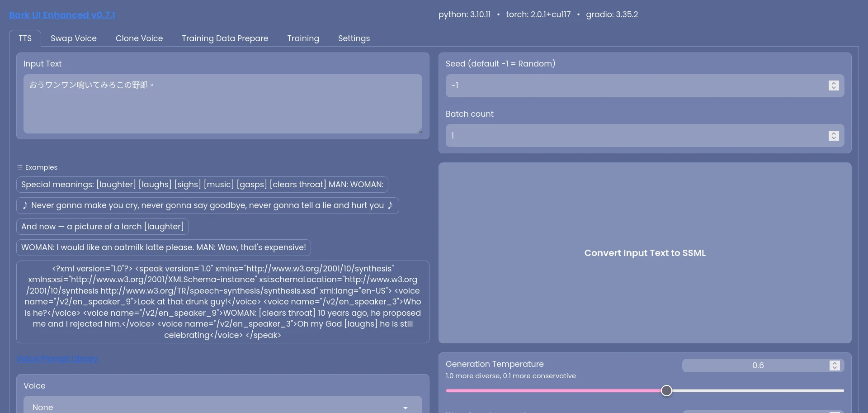Switch to the Clone Voice tab
This screenshot has height=413, width=868.
[139, 38]
